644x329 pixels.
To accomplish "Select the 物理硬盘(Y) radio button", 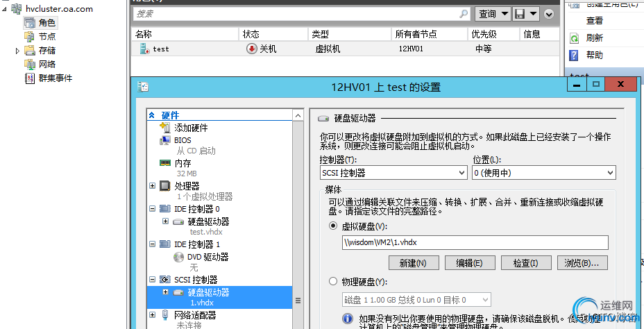I will coord(334,282).
